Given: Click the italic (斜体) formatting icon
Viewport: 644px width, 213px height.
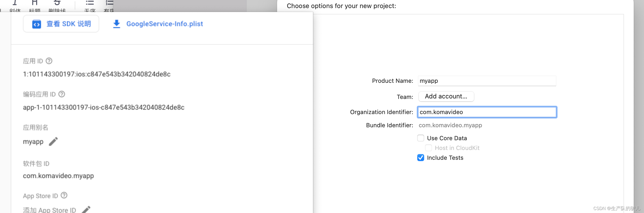Looking at the screenshot, I should click(x=15, y=3).
